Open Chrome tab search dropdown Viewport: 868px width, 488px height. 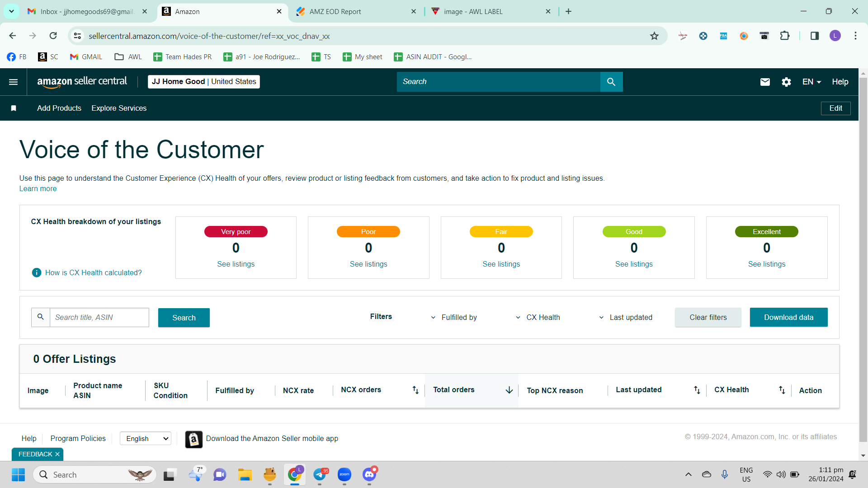click(x=11, y=11)
